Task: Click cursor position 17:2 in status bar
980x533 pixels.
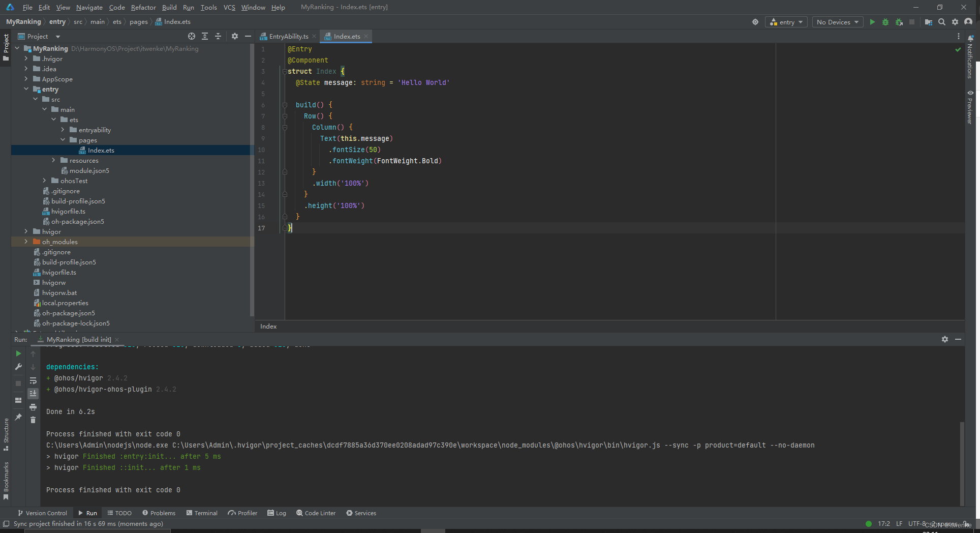Action: (884, 523)
